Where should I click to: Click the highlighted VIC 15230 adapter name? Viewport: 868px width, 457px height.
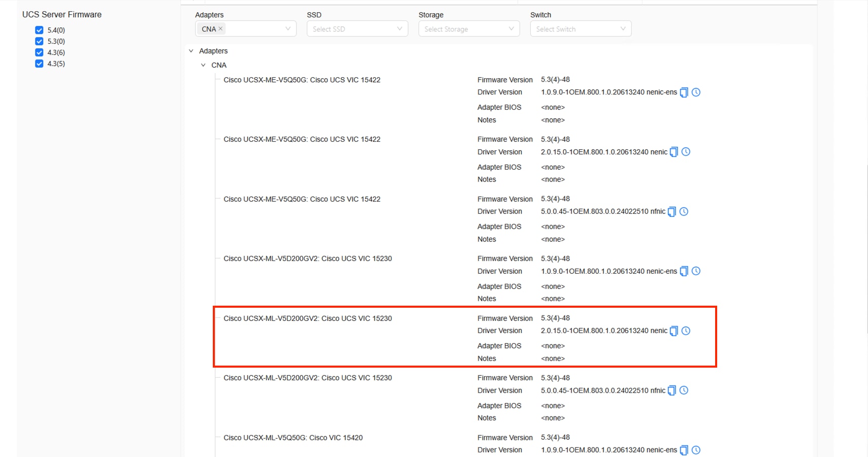[308, 318]
